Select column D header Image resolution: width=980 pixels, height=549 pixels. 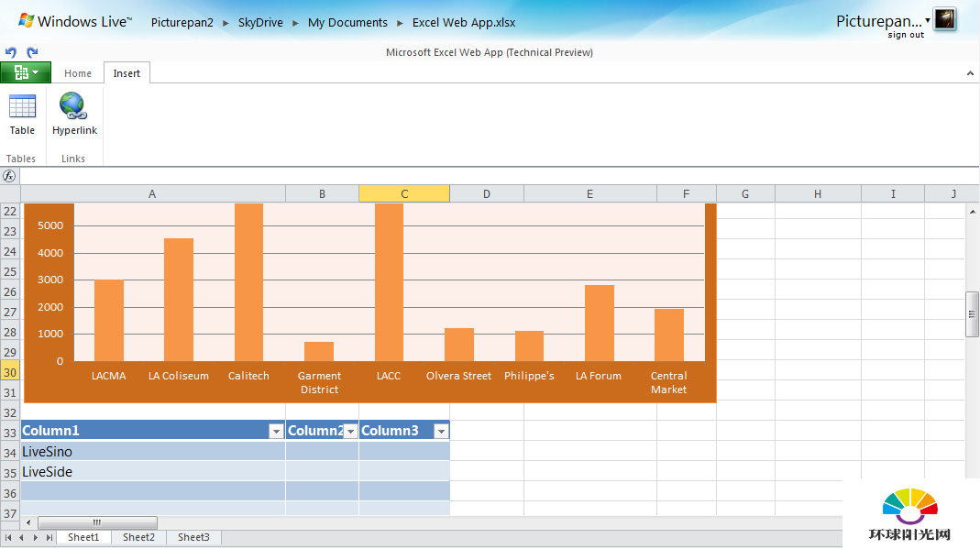point(487,194)
